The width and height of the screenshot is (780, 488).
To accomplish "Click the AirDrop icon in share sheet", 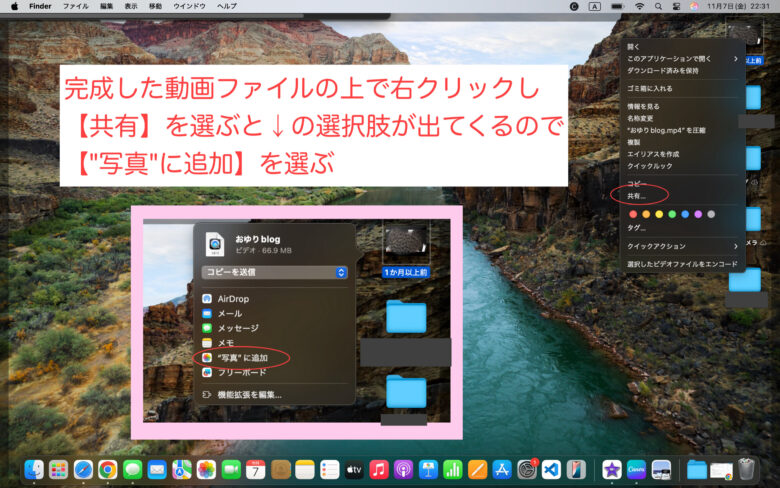I will [207, 299].
